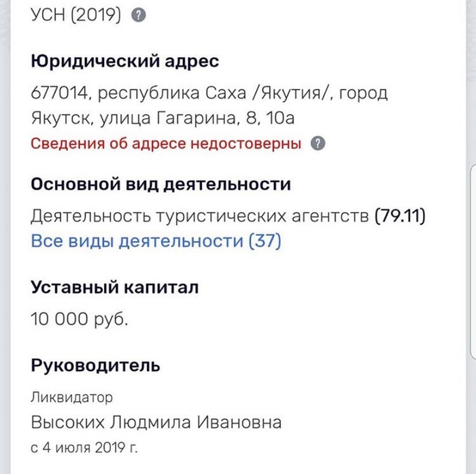
Task: Click the Основной вид деятельности heading
Action: 161,184
